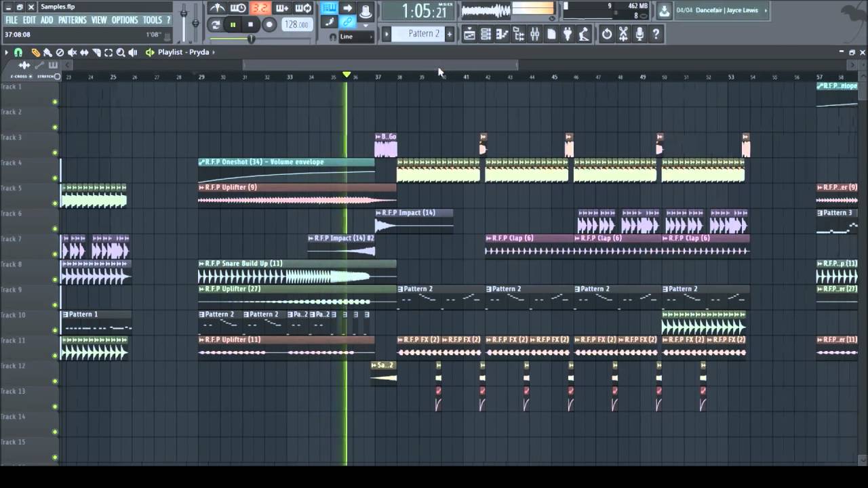This screenshot has width=868, height=488.
Task: Open the VIEW menu
Action: click(99, 20)
